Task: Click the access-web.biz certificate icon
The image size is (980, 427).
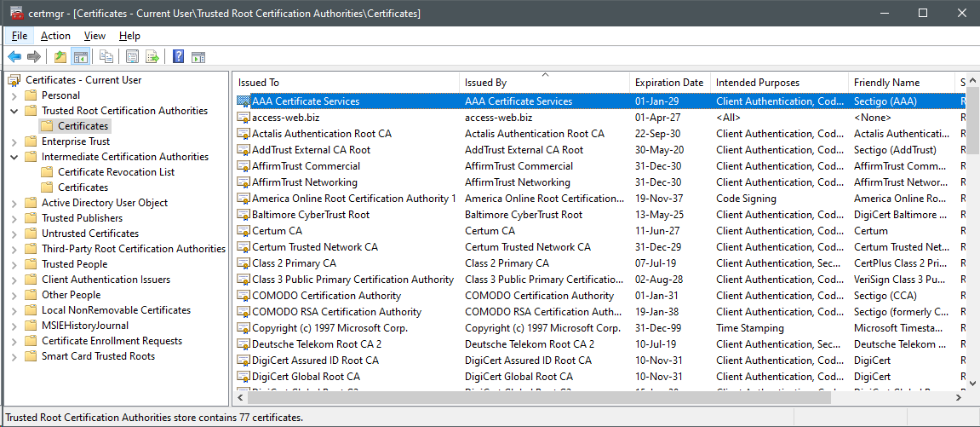Action: (x=244, y=117)
